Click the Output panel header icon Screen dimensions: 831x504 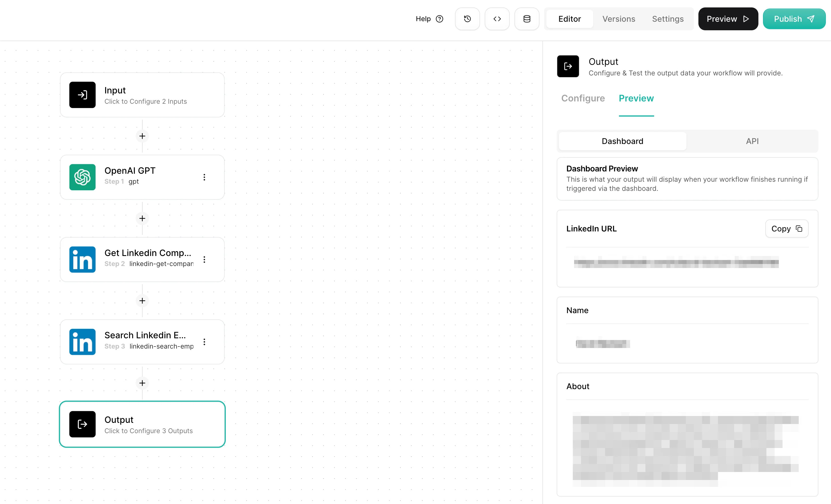(x=568, y=66)
